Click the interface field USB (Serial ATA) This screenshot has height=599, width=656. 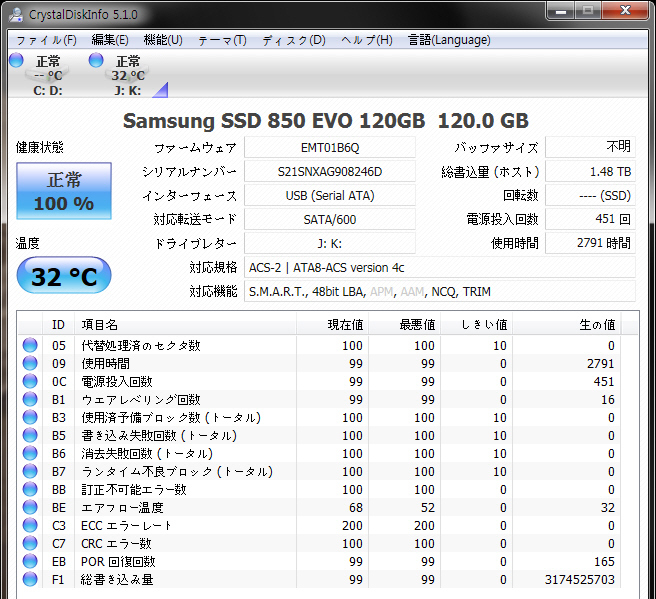[x=330, y=195]
